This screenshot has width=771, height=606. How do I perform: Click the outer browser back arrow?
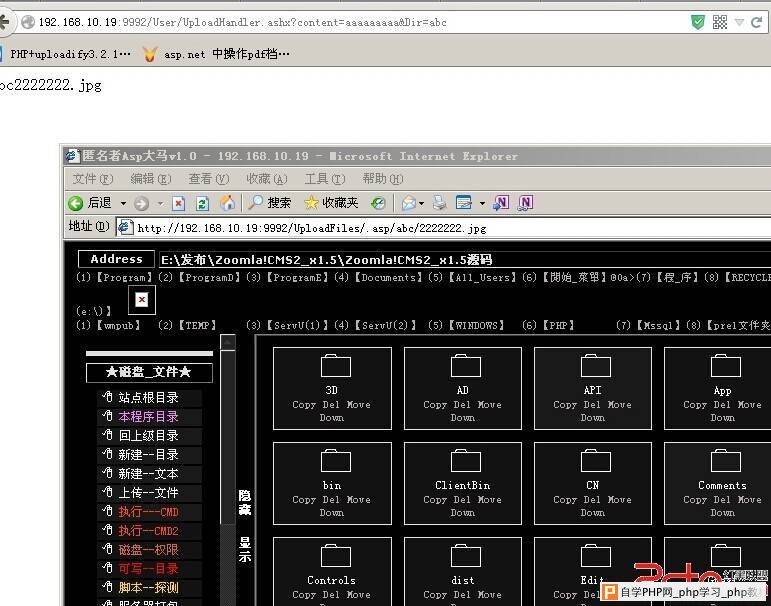click(x=4, y=22)
